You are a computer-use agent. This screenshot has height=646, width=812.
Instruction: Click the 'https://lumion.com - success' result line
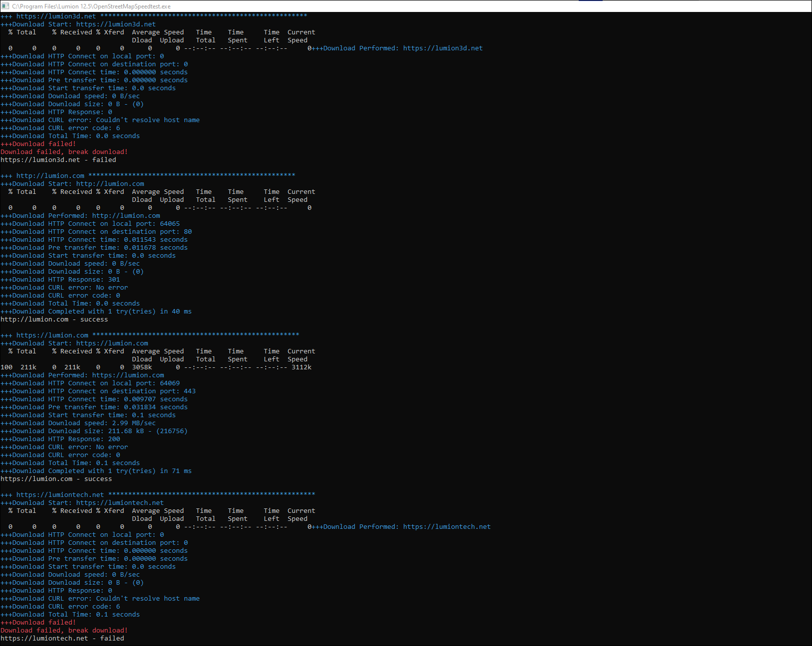point(56,479)
